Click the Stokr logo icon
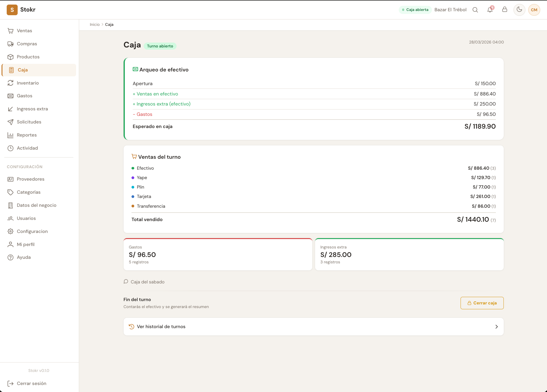 point(12,10)
